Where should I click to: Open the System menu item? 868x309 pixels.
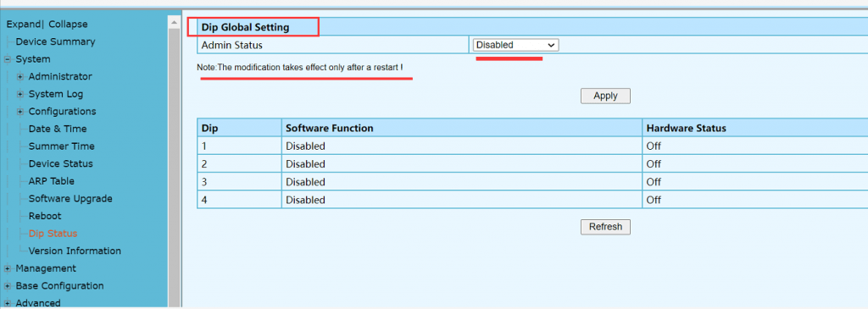33,59
